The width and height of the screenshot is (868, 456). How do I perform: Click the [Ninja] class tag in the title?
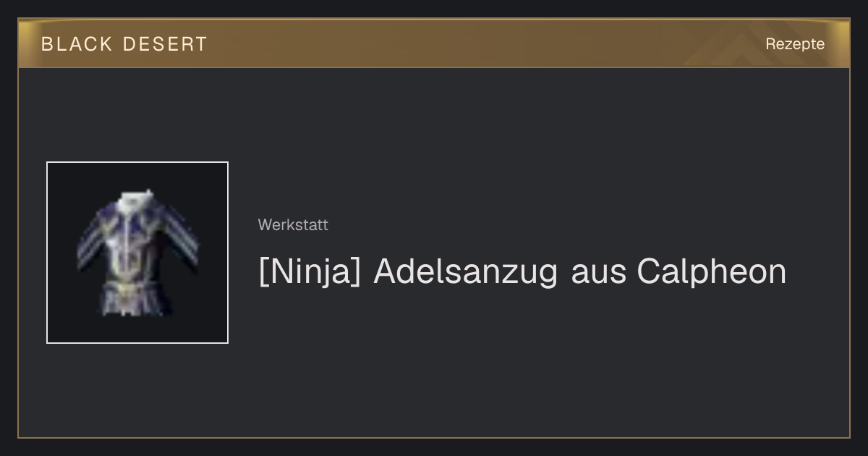[310, 272]
